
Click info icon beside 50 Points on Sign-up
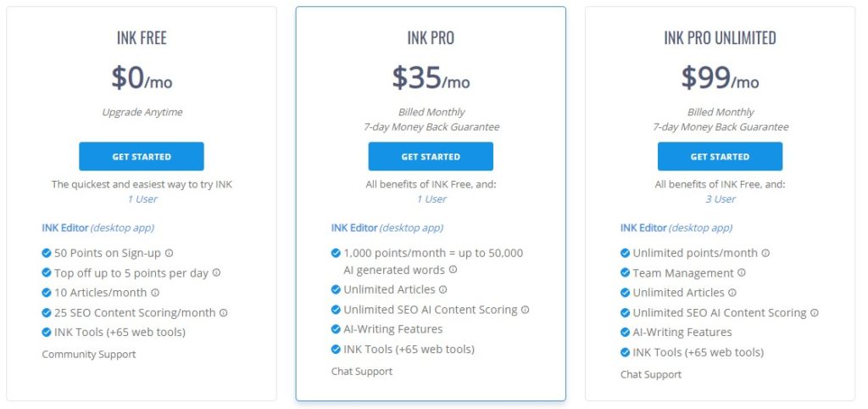point(170,253)
